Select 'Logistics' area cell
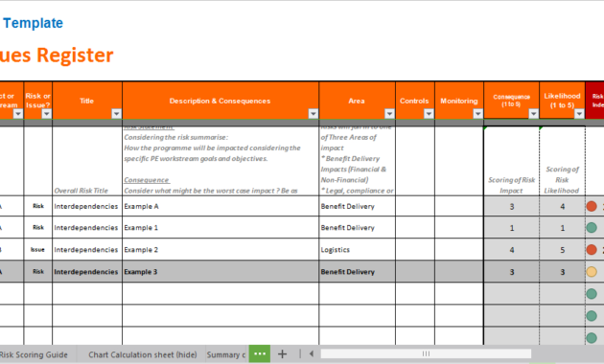 (x=357, y=250)
